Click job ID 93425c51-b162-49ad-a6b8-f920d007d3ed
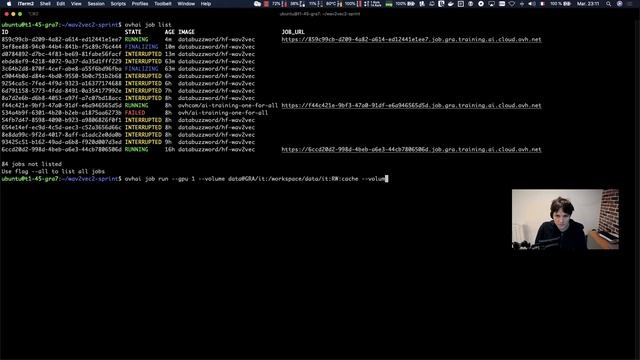The image size is (640, 360). coord(61,142)
